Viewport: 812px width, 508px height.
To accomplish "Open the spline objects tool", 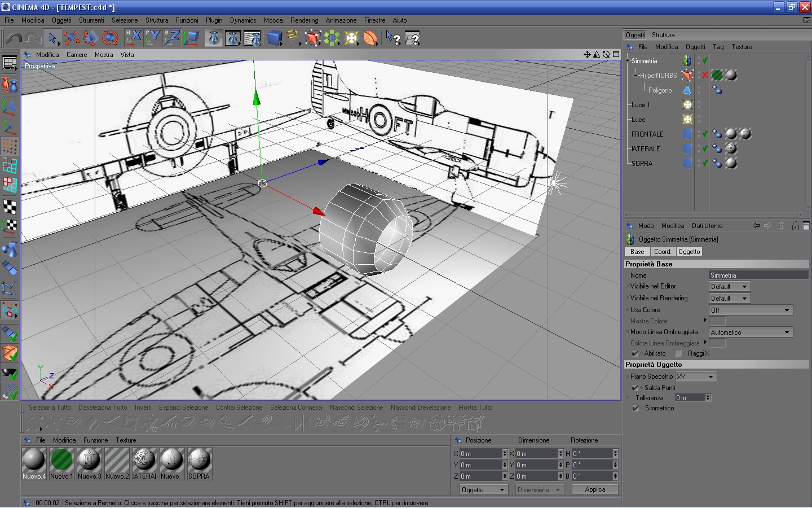I will (x=293, y=38).
